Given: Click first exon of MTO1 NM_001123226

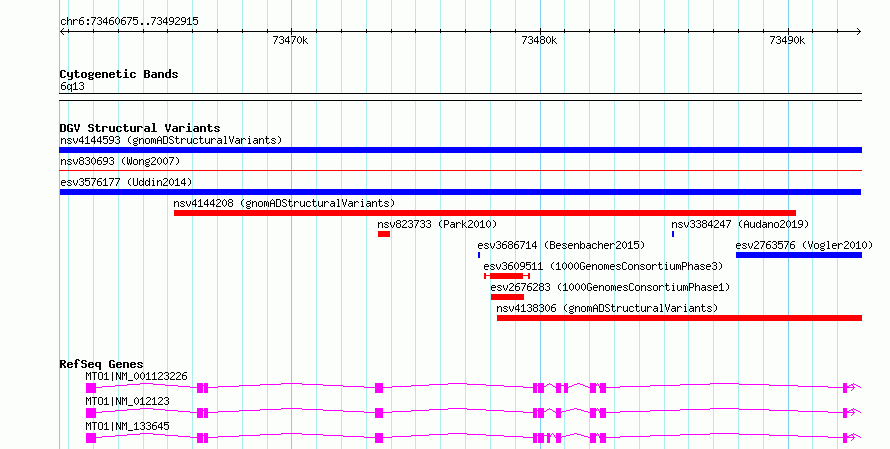Looking at the screenshot, I should pyautogui.click(x=91, y=388).
